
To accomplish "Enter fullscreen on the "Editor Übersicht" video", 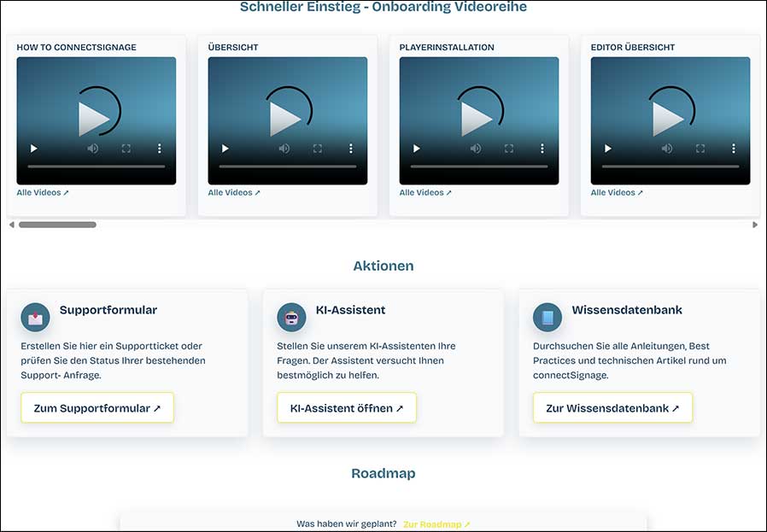I will 700,148.
